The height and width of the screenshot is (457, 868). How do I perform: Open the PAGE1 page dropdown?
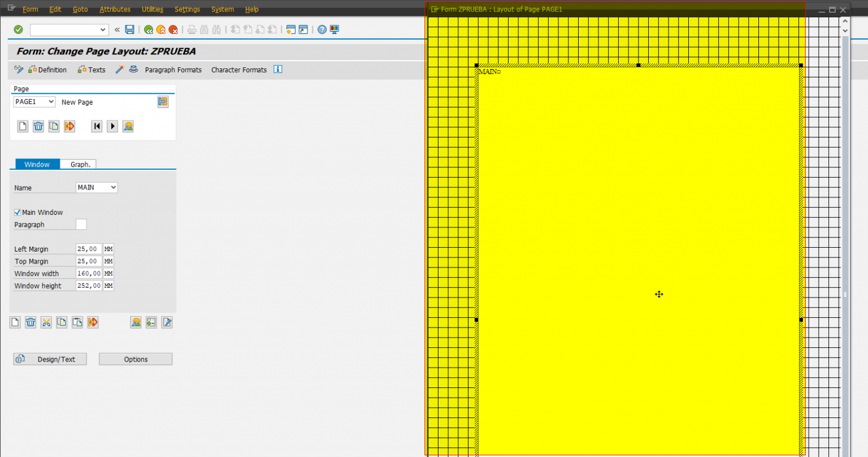pyautogui.click(x=52, y=101)
